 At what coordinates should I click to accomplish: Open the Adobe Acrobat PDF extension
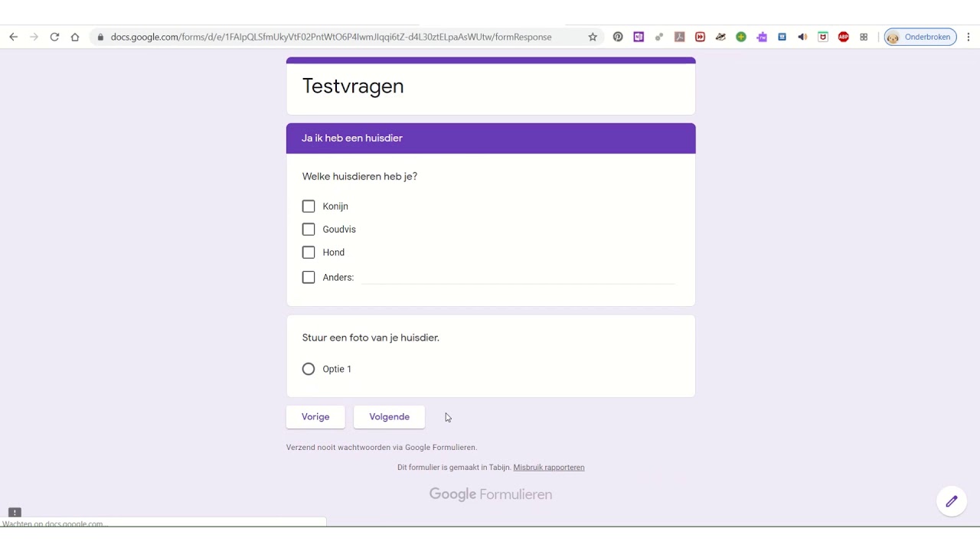point(679,37)
